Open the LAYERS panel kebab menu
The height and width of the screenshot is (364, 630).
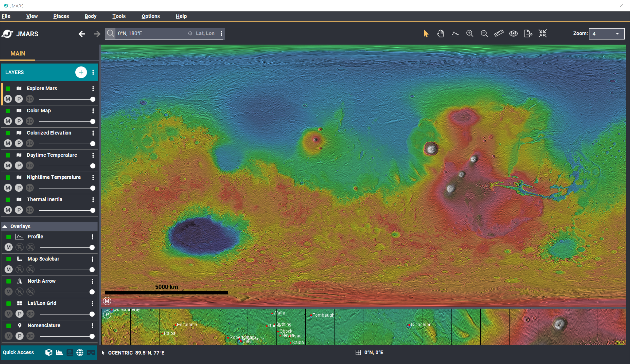93,72
